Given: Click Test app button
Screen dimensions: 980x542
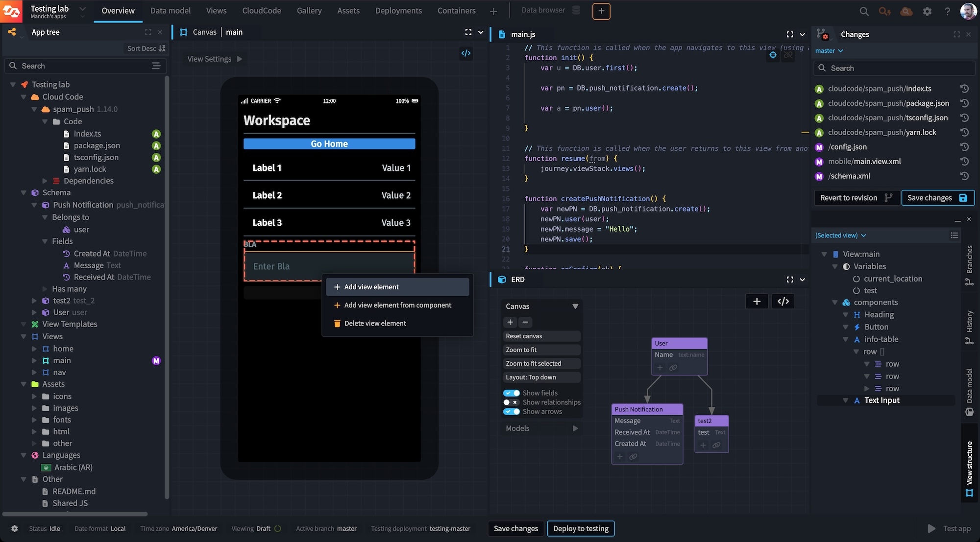Looking at the screenshot, I should 949,528.
